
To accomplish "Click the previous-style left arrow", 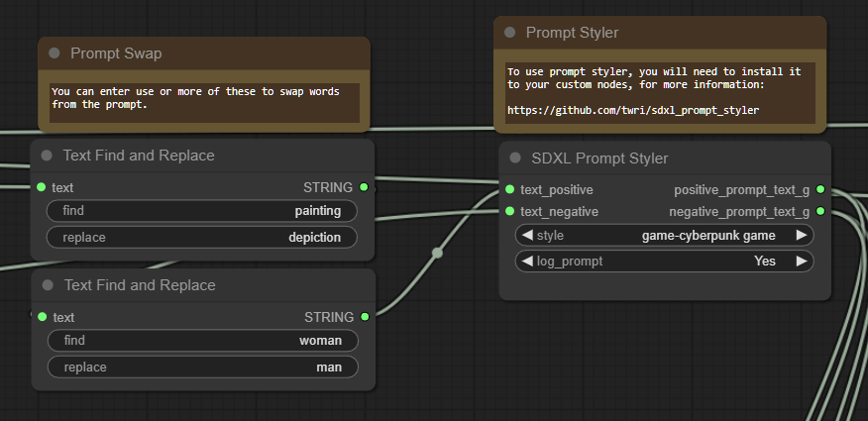I will point(527,236).
